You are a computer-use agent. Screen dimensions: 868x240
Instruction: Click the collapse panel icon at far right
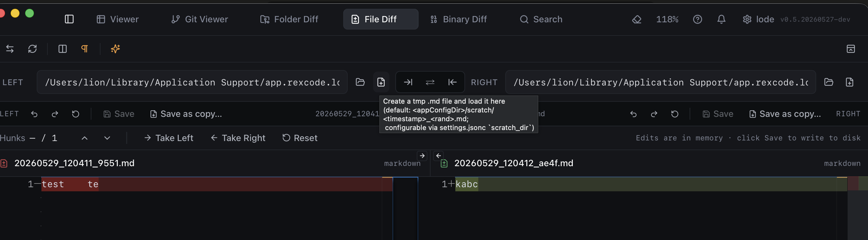(x=850, y=49)
